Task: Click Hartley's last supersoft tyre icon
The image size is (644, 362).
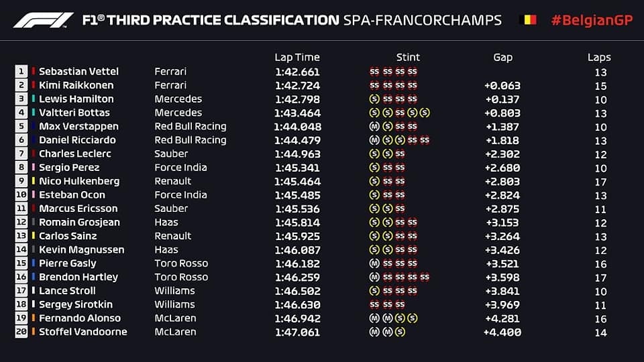Action: point(425,277)
